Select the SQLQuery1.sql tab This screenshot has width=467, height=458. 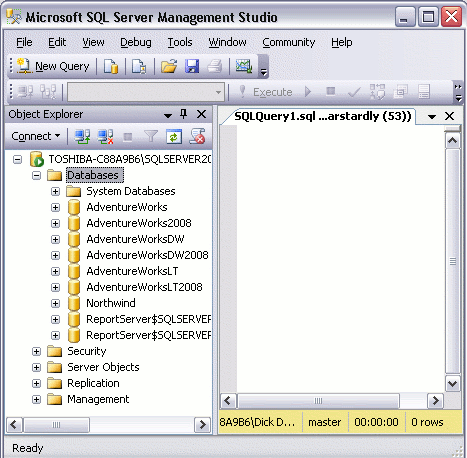click(x=322, y=116)
